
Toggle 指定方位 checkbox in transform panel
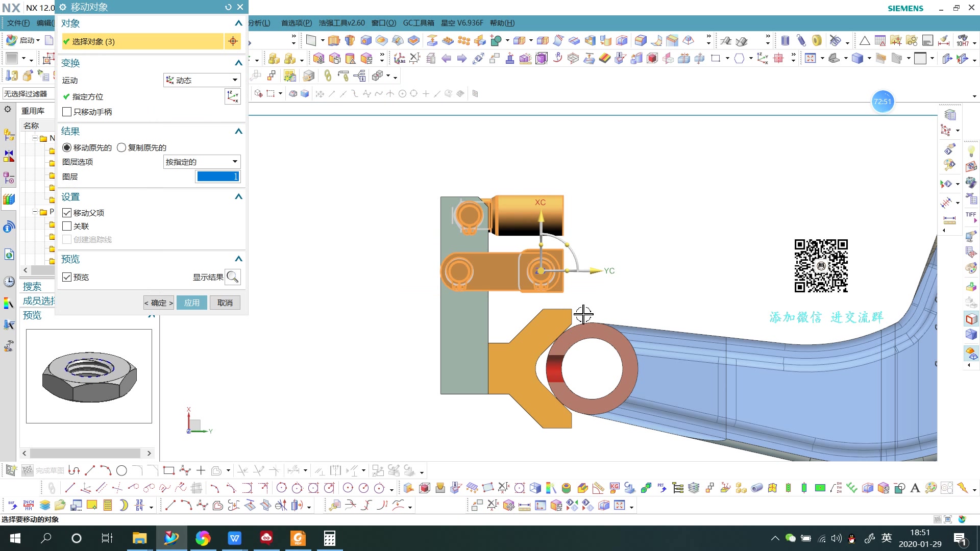(65, 96)
